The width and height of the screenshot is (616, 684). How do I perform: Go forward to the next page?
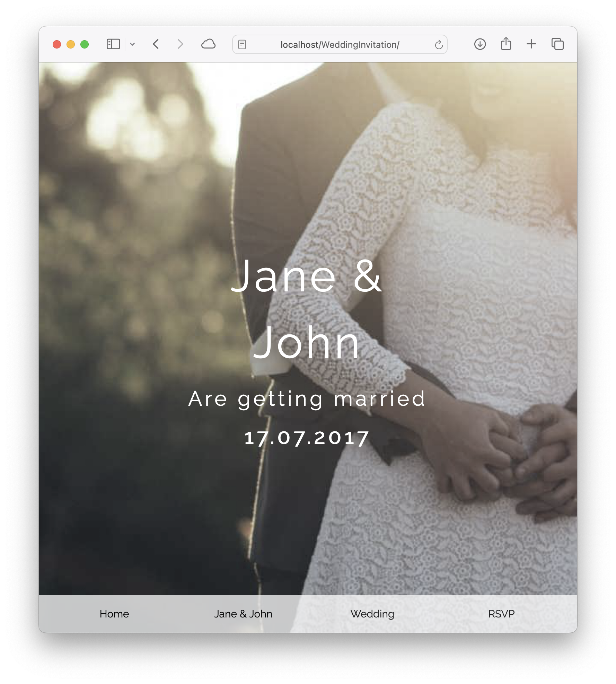click(x=180, y=44)
